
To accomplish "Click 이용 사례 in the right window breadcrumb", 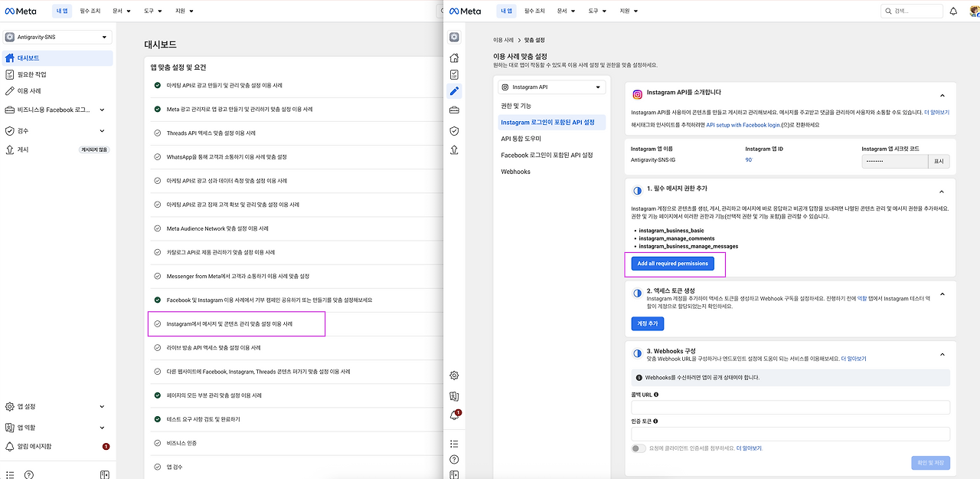I will click(503, 39).
